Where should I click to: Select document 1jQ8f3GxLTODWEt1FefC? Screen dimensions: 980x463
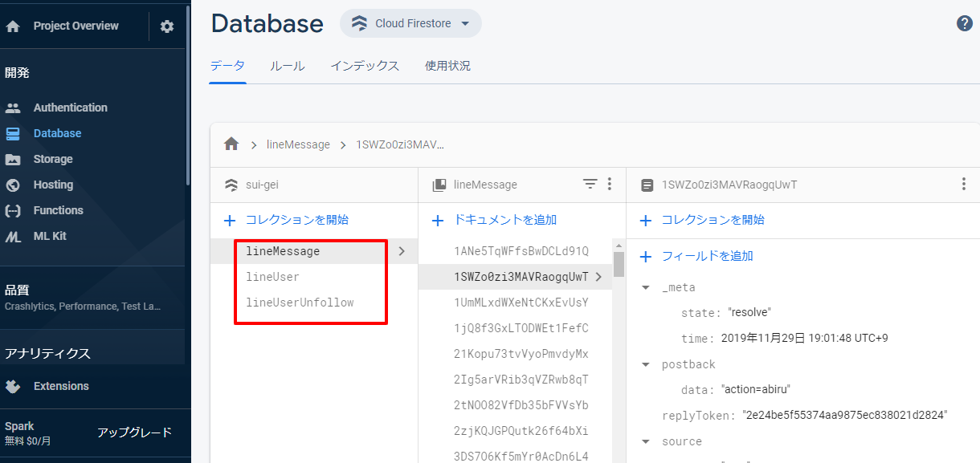point(521,328)
